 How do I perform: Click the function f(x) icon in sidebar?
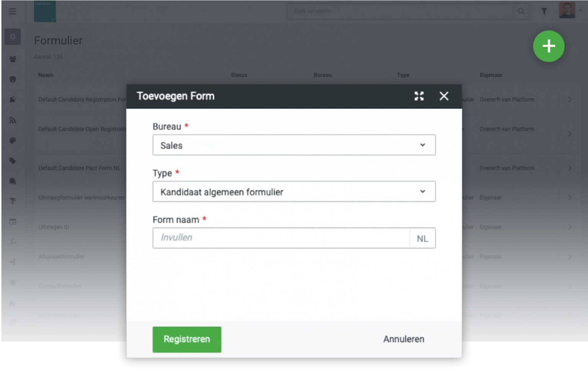pos(13,242)
